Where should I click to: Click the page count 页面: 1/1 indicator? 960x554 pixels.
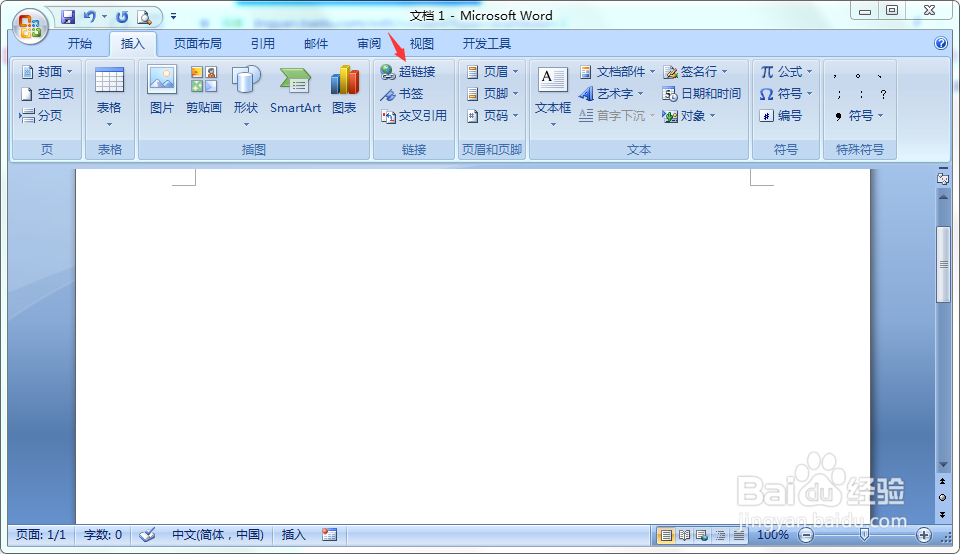click(40, 535)
